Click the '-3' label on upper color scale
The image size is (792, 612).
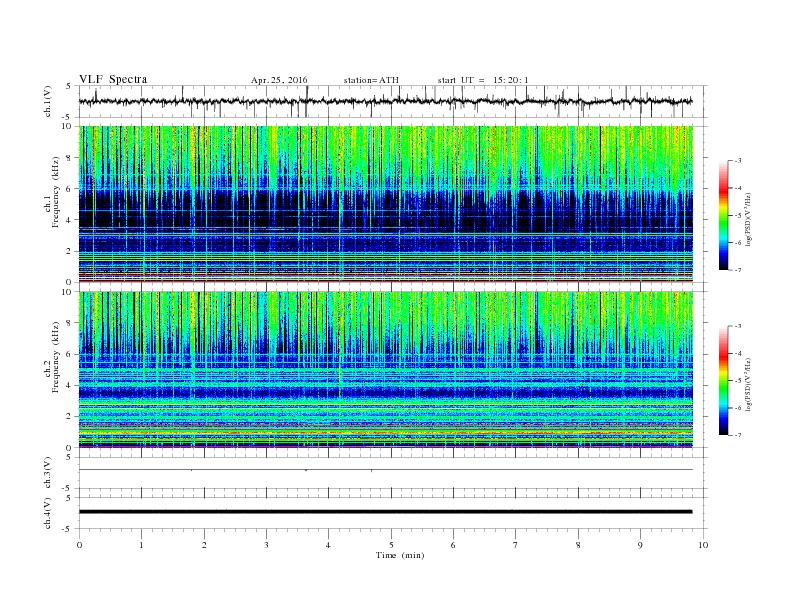tap(737, 161)
